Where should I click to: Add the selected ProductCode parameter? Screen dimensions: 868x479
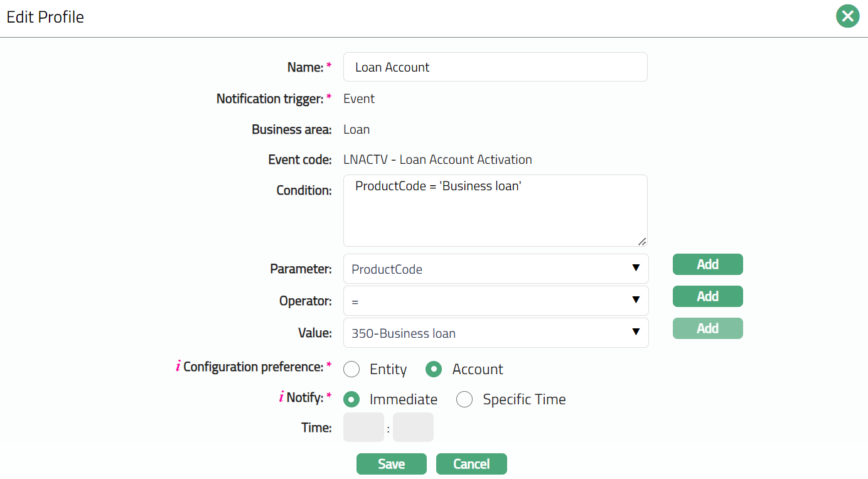coord(707,264)
